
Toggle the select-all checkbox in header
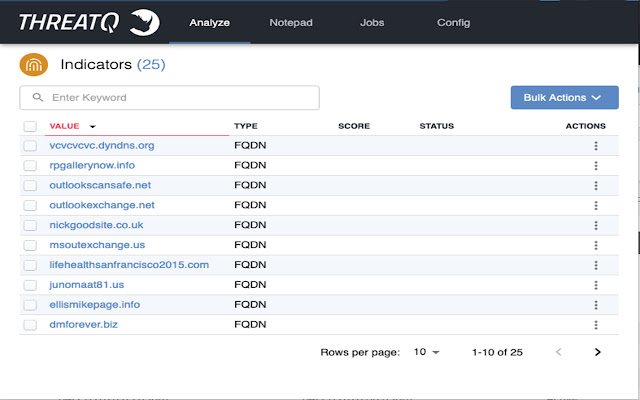pyautogui.click(x=30, y=127)
